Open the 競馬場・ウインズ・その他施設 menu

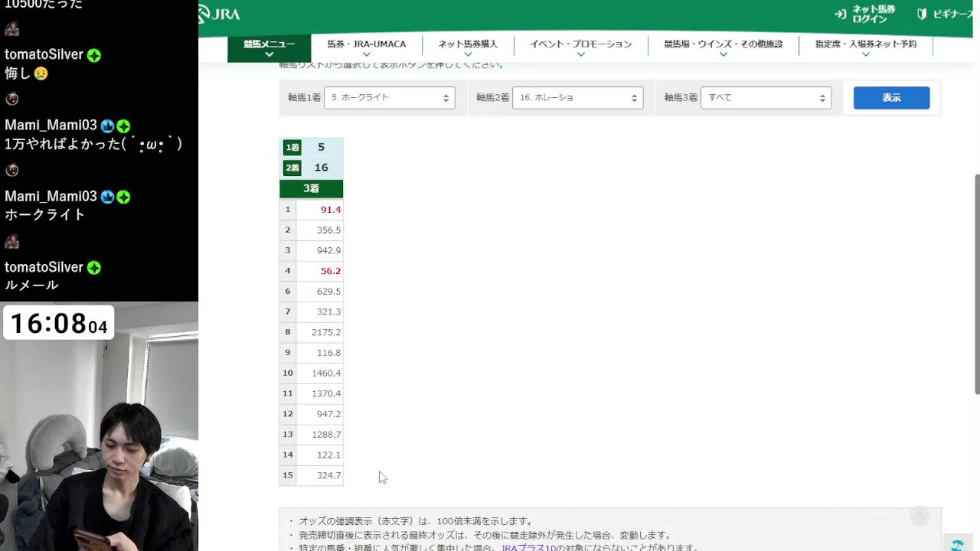pyautogui.click(x=723, y=47)
